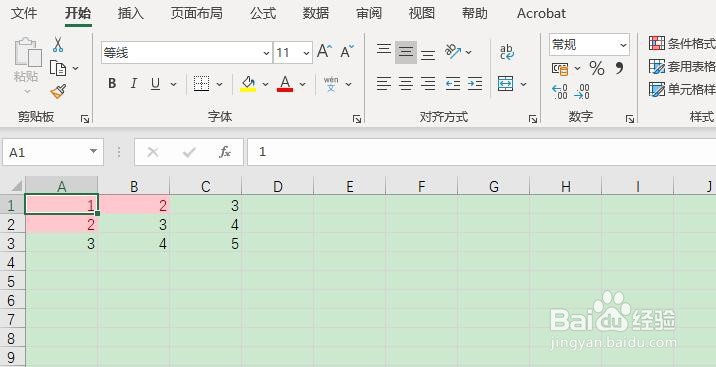Click accounting number format icon
The height and width of the screenshot is (367, 716).
560,68
